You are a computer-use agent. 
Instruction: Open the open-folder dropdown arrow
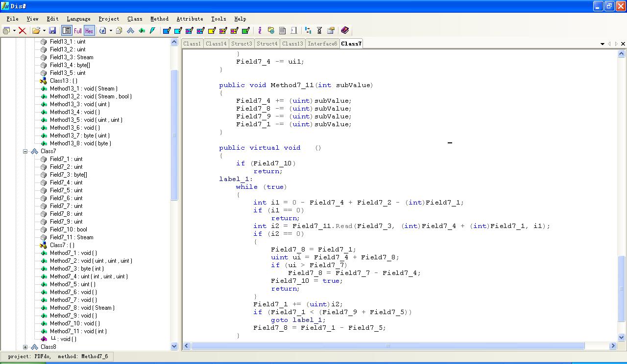(x=44, y=31)
